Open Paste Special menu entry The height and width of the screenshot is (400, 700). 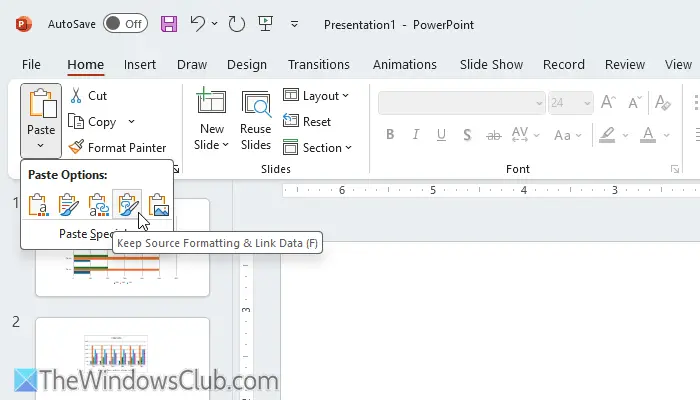95,233
